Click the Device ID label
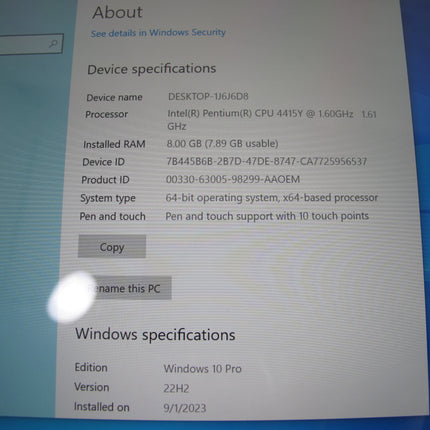The image size is (430, 430). coord(103,162)
